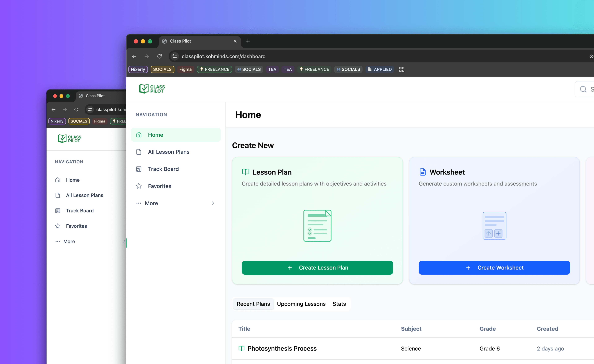Click back arrow in background browser window
The height and width of the screenshot is (364, 594).
(x=54, y=110)
